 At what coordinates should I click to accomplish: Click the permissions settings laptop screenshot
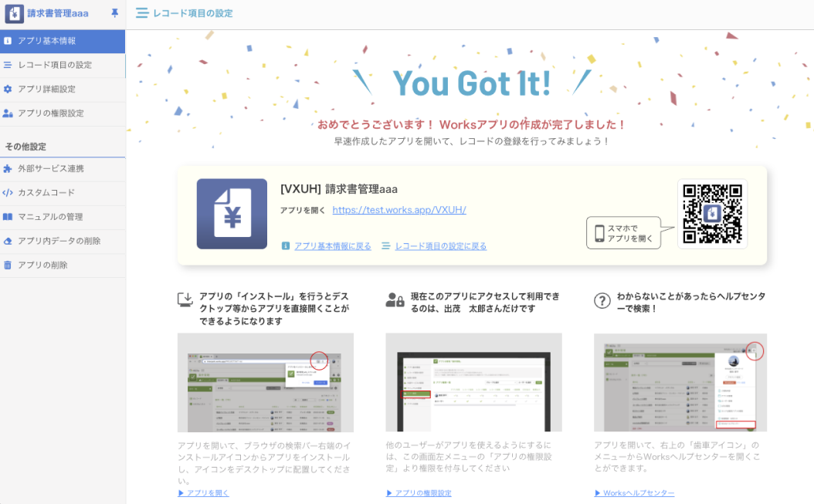pos(473,383)
